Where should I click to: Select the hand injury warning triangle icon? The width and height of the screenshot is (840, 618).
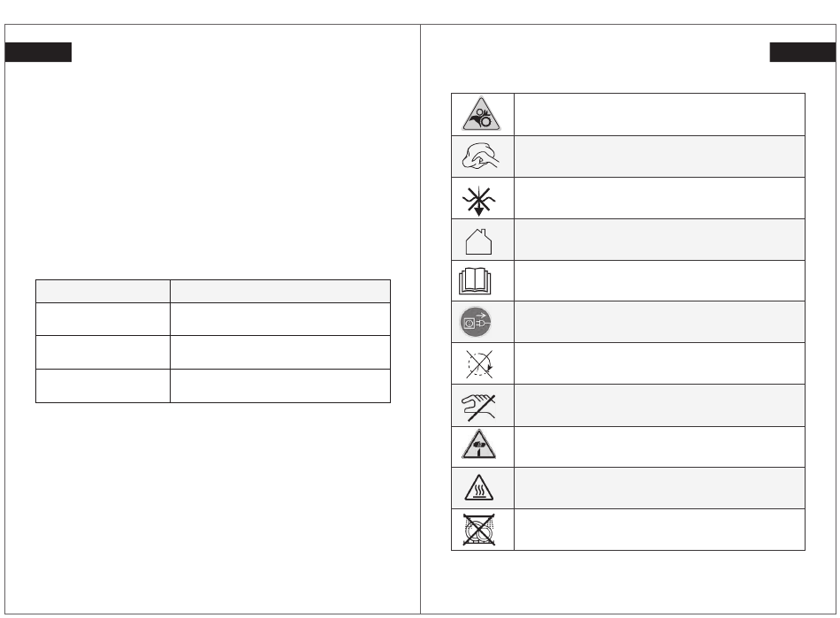point(479,445)
